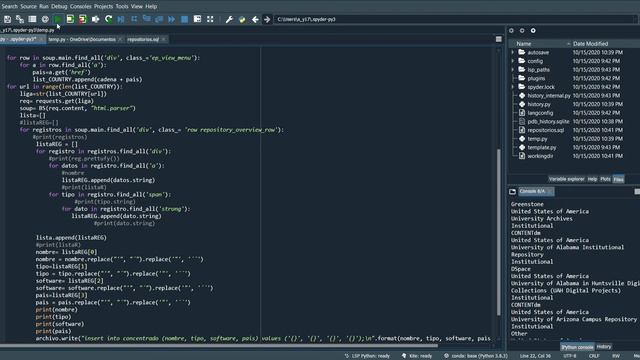Viewport: 640px width, 360px height.
Task: Select the IPython console tab
Action: pyautogui.click(x=577, y=347)
